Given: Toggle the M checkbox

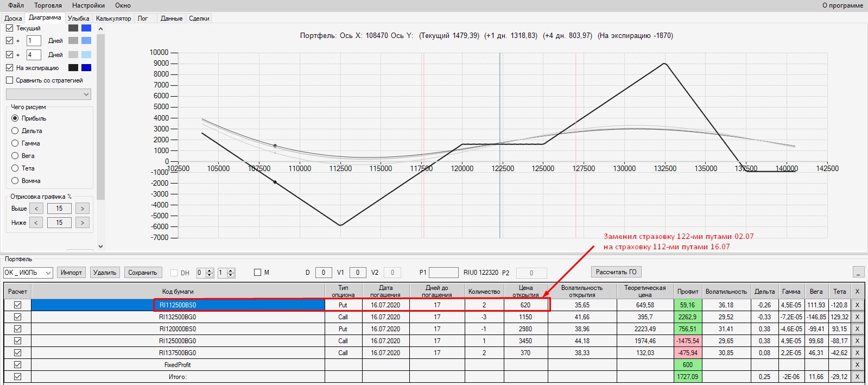Looking at the screenshot, I should (258, 273).
